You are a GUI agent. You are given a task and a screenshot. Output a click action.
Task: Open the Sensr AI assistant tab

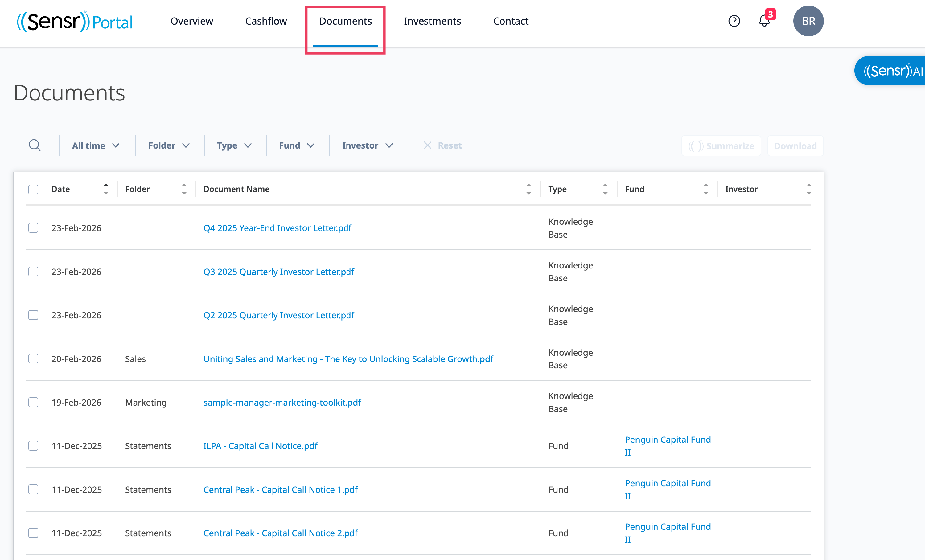tap(892, 71)
